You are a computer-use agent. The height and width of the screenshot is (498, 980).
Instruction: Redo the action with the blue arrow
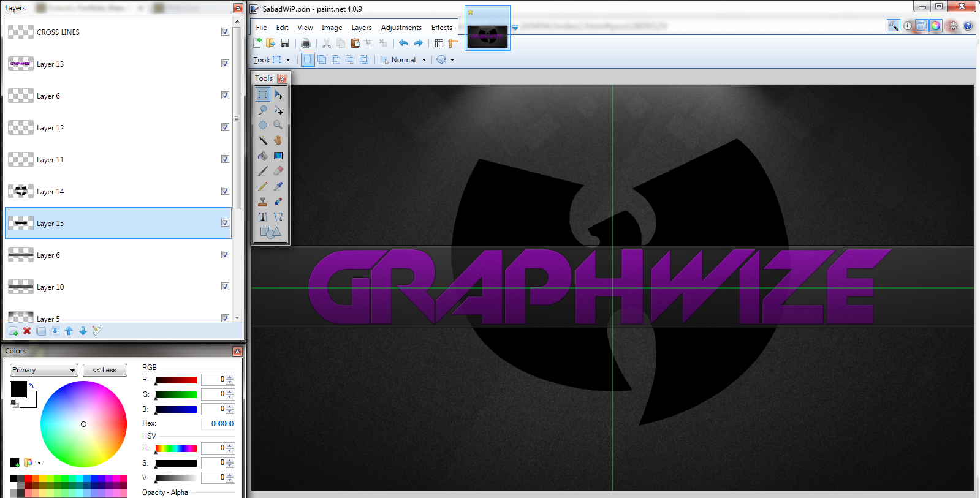[418, 43]
